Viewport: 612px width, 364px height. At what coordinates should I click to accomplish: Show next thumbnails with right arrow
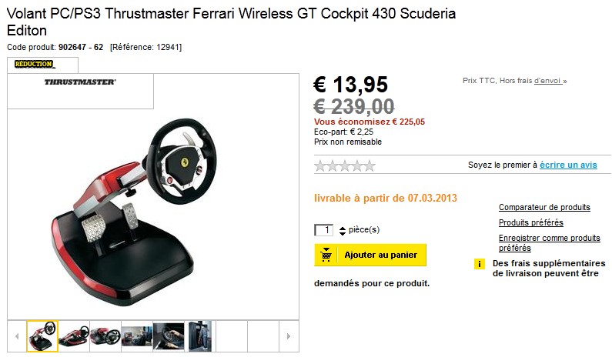coord(289,336)
